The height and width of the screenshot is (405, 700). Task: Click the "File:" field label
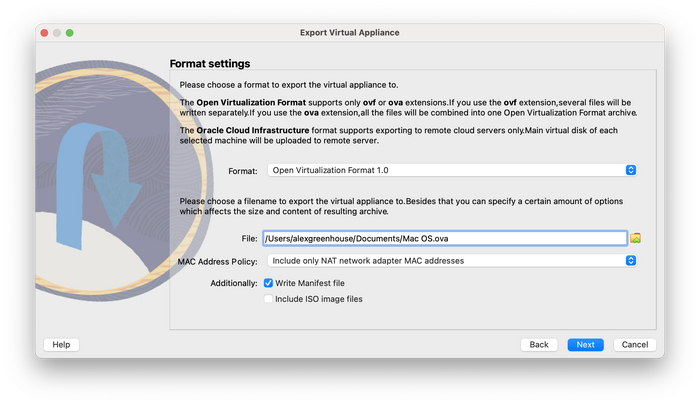pyautogui.click(x=248, y=238)
